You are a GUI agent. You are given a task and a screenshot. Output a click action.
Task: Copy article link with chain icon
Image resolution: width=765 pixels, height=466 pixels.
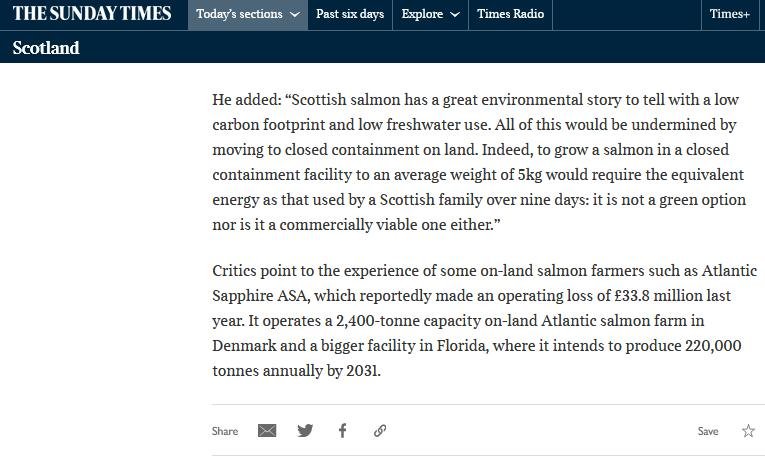point(380,431)
